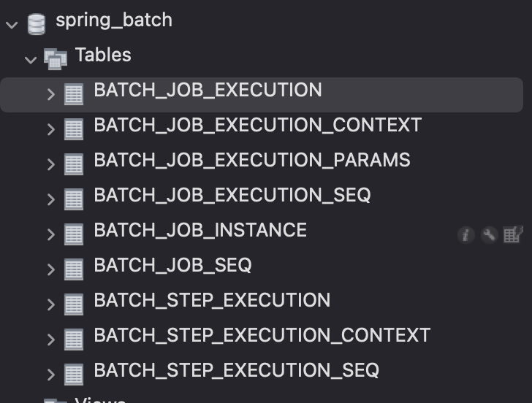Select the BATCH_JOB_EXECUTION_SEQ table
Screen dimensions: 532x403
[232, 195]
